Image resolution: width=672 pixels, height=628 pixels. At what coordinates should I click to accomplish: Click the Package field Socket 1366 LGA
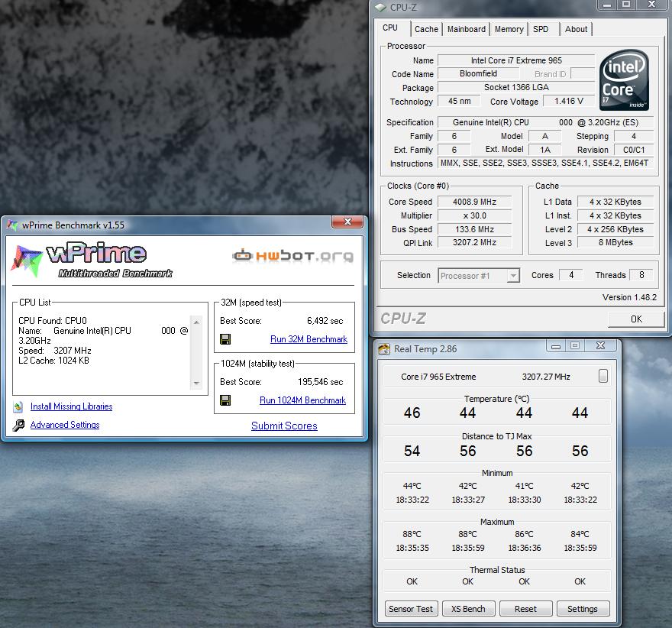click(x=516, y=87)
